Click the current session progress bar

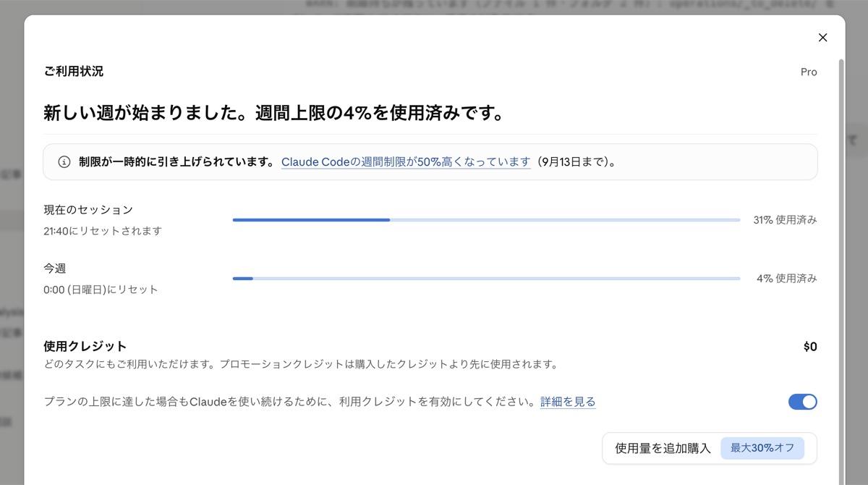[x=486, y=220]
